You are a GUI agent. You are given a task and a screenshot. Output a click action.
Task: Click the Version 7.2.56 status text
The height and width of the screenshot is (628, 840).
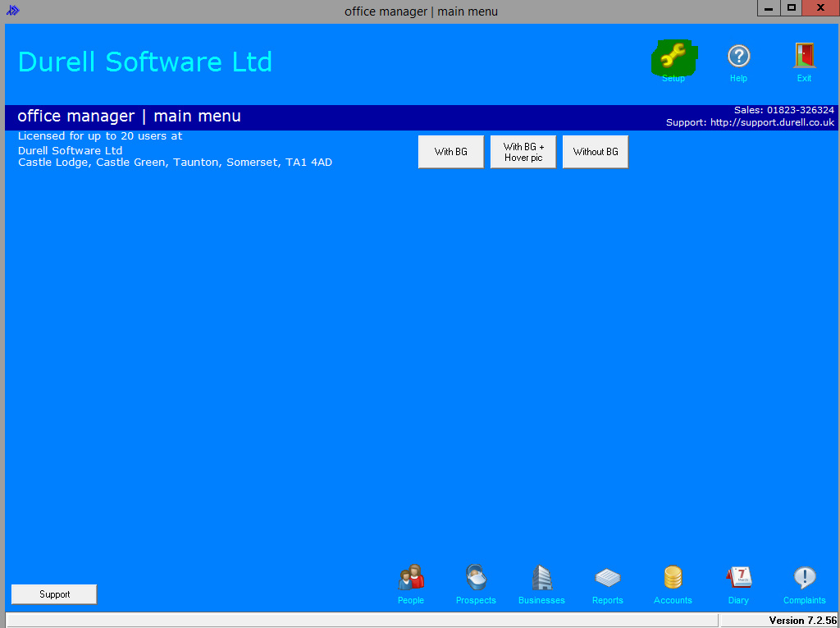point(802,621)
